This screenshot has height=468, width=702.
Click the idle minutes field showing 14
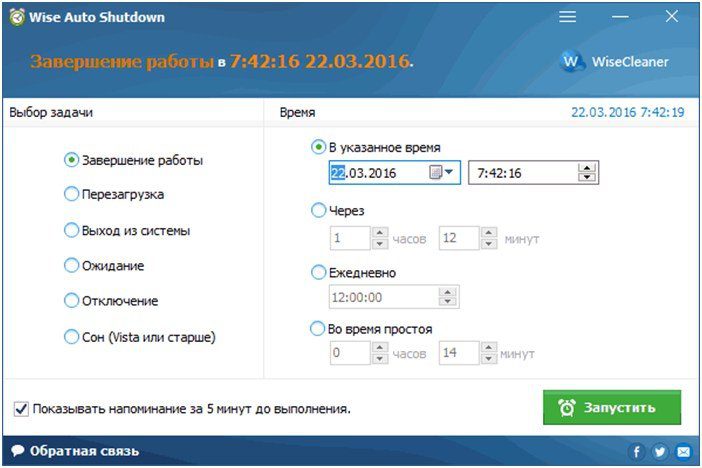459,353
